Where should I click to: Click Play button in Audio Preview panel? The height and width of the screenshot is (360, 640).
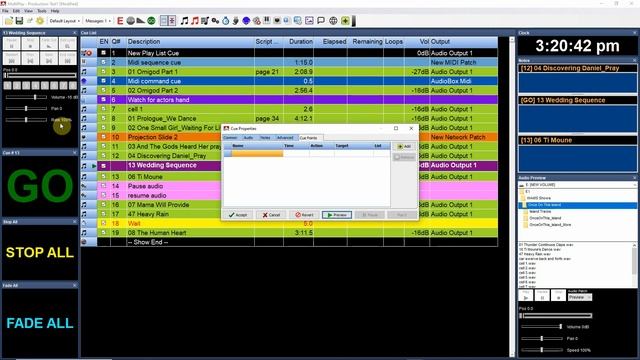click(526, 296)
